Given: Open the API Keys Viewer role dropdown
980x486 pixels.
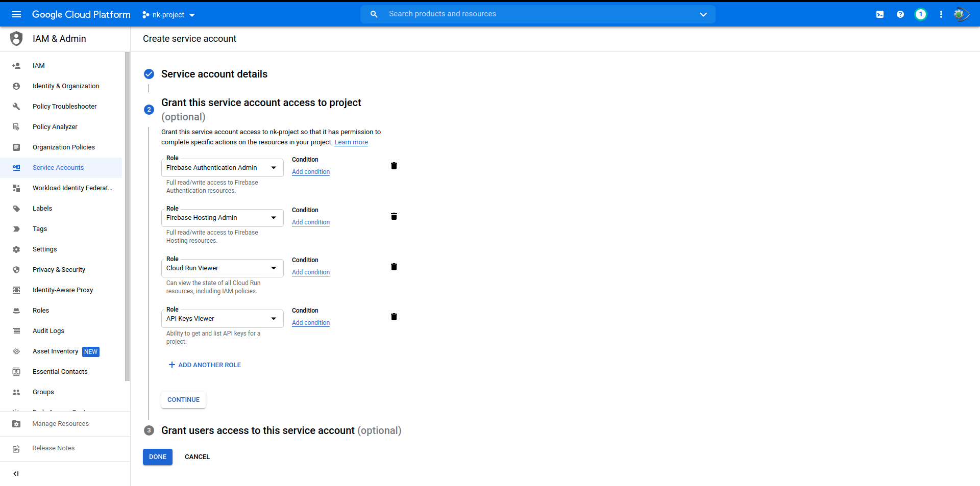Looking at the screenshot, I should (x=222, y=319).
